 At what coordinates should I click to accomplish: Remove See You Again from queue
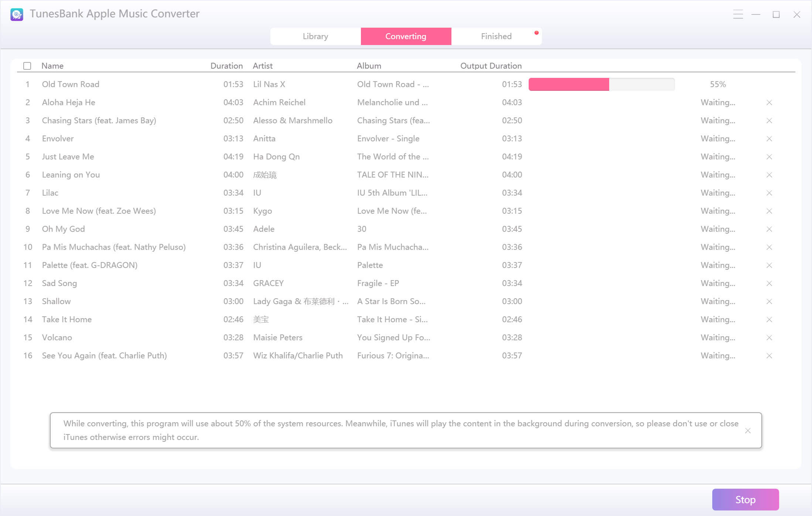[769, 355]
